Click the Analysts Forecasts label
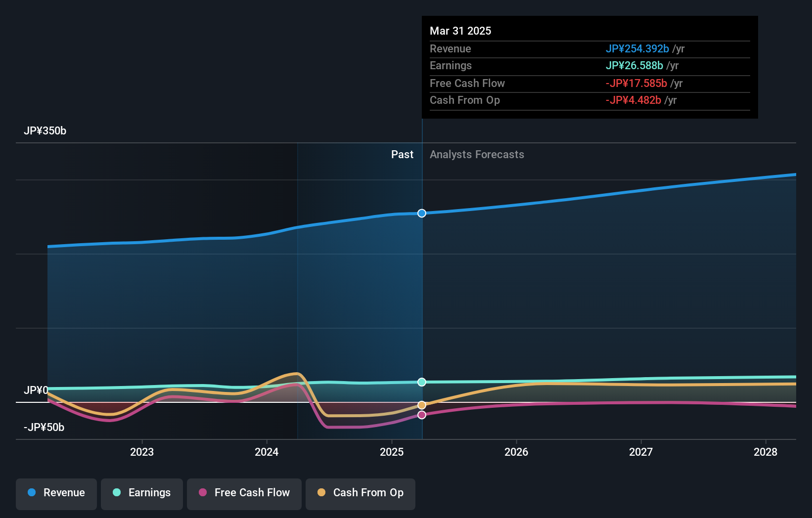812x518 pixels. [477, 155]
